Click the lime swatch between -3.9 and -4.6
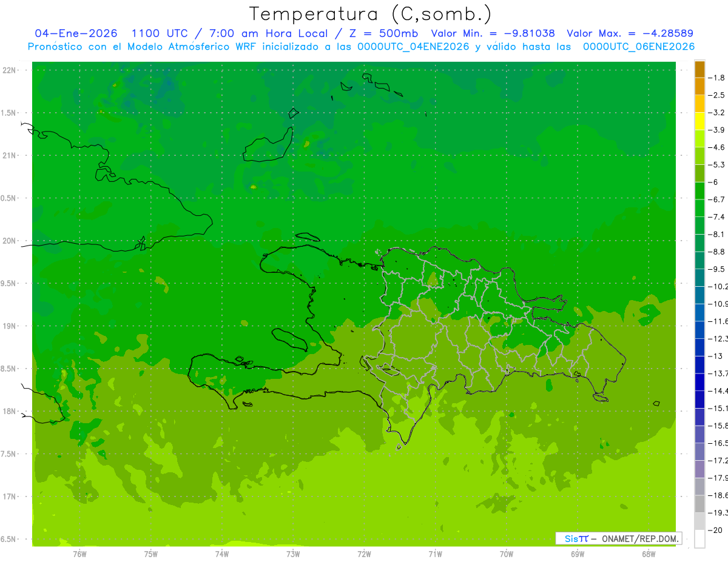 click(699, 139)
